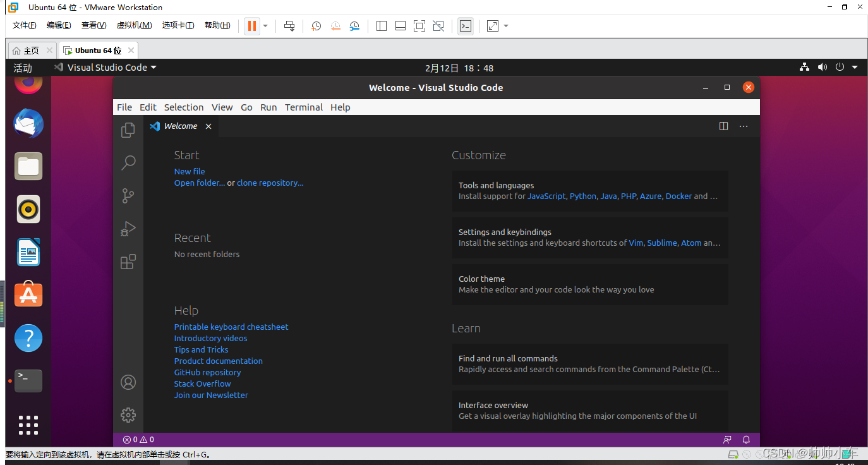The image size is (868, 465).
Task: Open the Help app in the dock
Action: point(28,338)
